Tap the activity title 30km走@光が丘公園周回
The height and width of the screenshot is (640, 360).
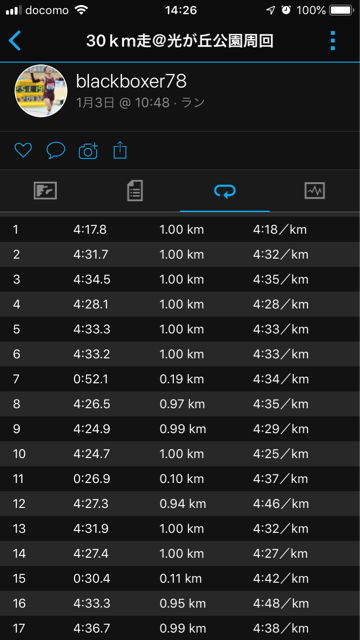(180, 41)
